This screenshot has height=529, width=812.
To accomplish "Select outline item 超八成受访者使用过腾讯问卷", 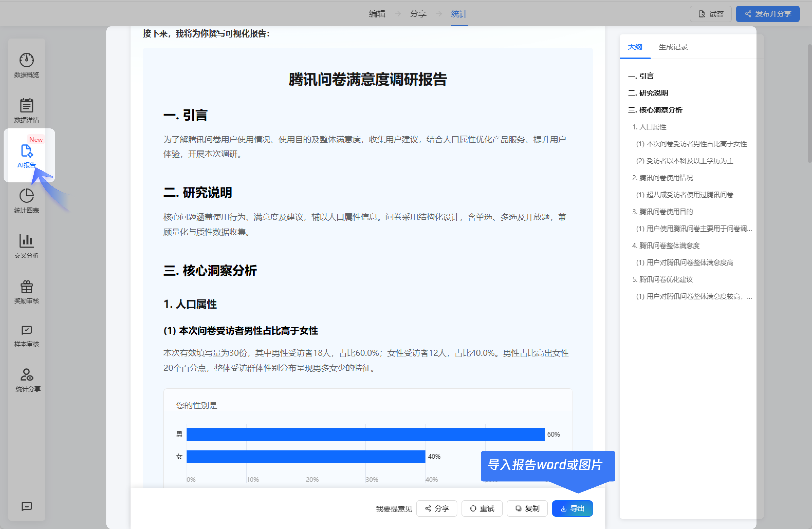I will tap(685, 195).
